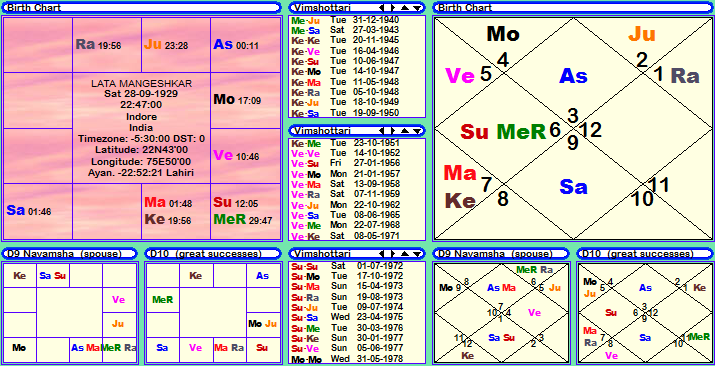Click left arrow in Vimshottari panel listing Me-Ju
This screenshot has height=366, width=715.
(x=382, y=8)
